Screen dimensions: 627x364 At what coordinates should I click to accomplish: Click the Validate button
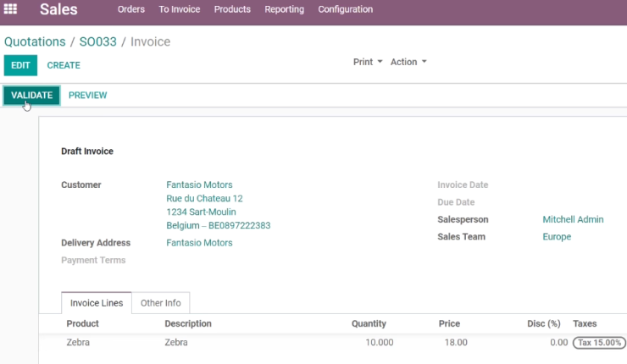(x=32, y=96)
